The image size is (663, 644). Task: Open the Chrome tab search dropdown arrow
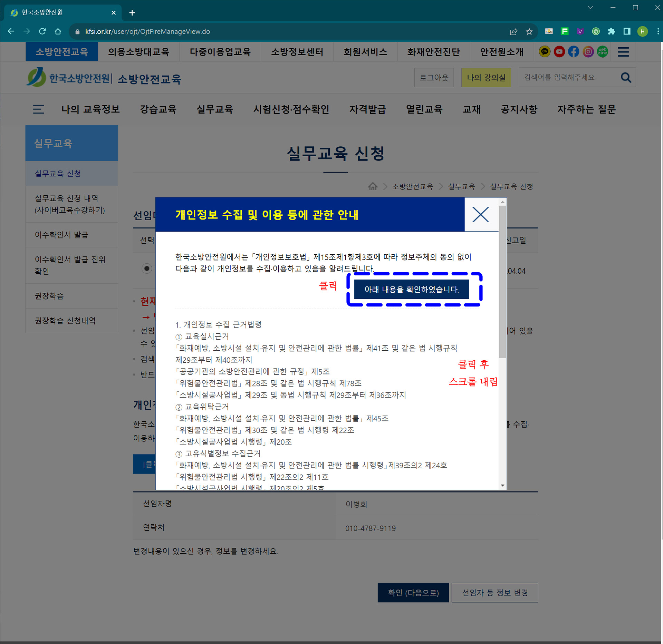point(590,8)
